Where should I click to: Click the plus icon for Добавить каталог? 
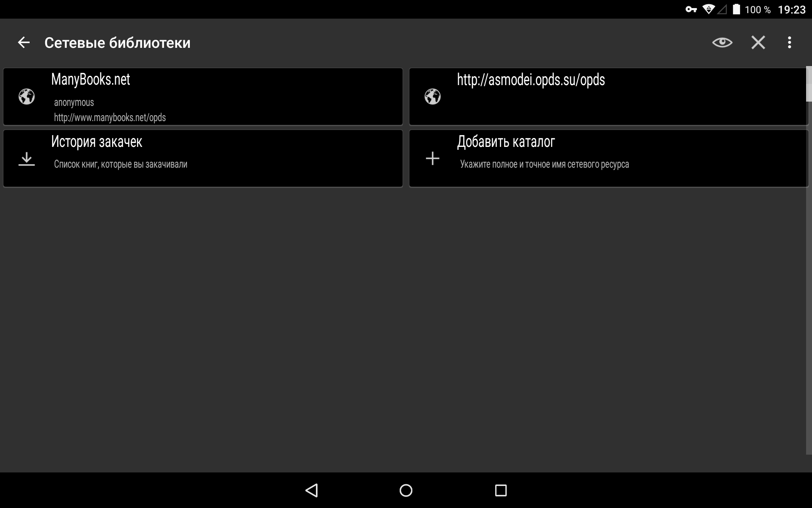(x=432, y=159)
